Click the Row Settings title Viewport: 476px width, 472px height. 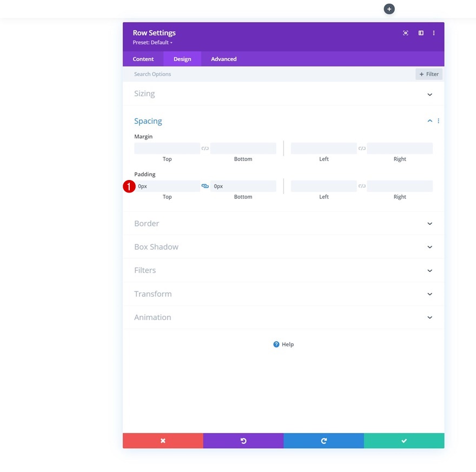coord(154,33)
